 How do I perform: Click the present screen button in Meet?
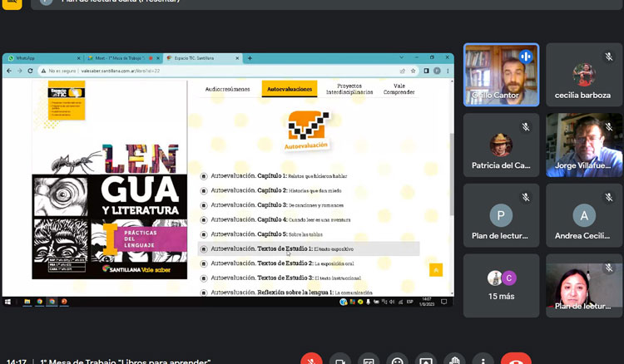coord(426,359)
